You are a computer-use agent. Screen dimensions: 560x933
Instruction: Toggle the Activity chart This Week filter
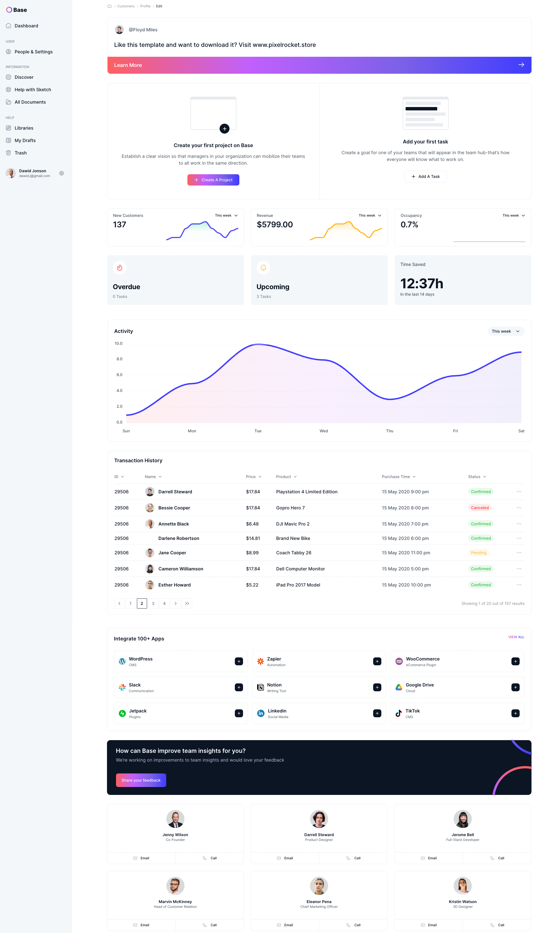[x=505, y=331]
